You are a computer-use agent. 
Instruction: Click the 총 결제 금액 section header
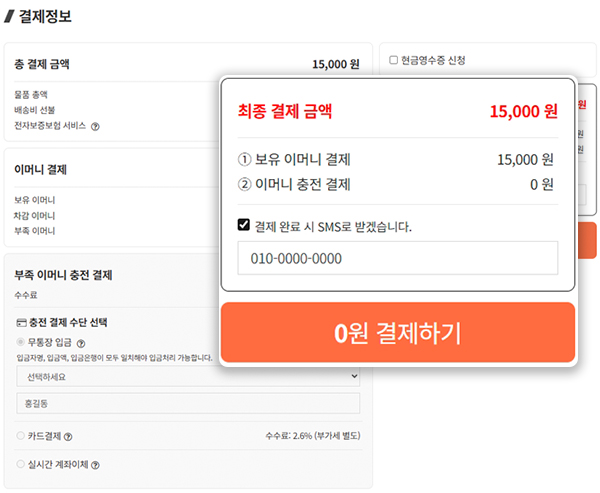point(42,65)
